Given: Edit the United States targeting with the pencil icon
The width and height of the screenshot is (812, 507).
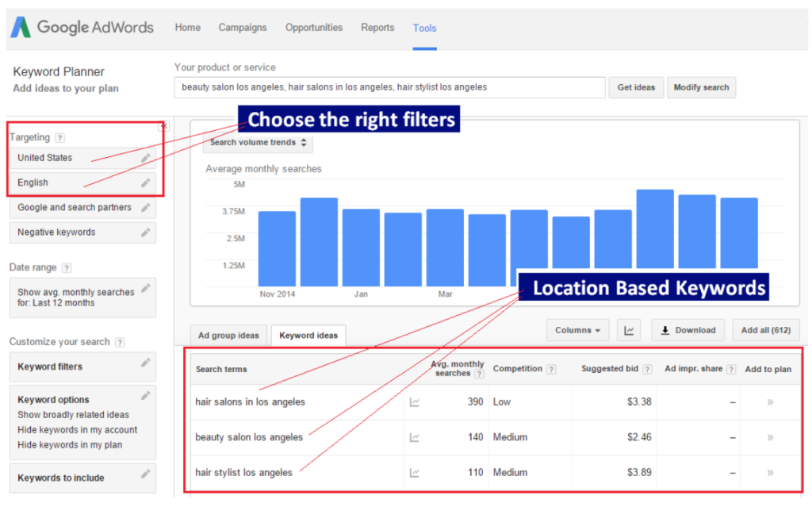Looking at the screenshot, I should [x=145, y=158].
